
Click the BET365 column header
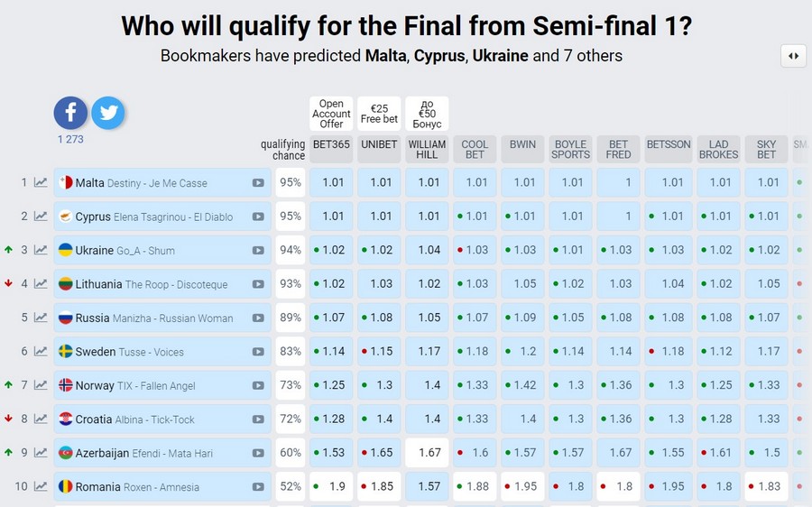click(x=331, y=149)
